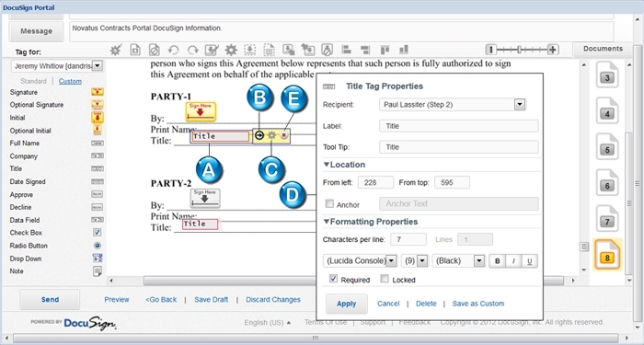
Task: Click the black arrow icon on the Title tag
Action: pos(259,135)
